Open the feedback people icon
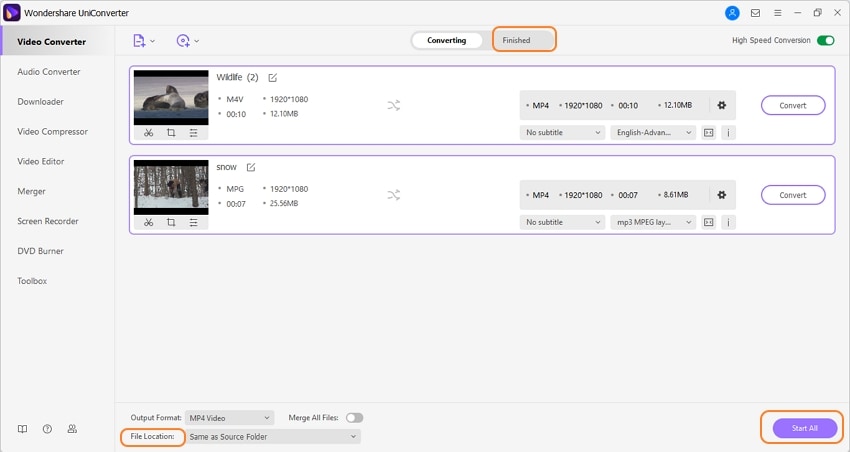Viewport: 850px width, 452px height. pos(72,429)
